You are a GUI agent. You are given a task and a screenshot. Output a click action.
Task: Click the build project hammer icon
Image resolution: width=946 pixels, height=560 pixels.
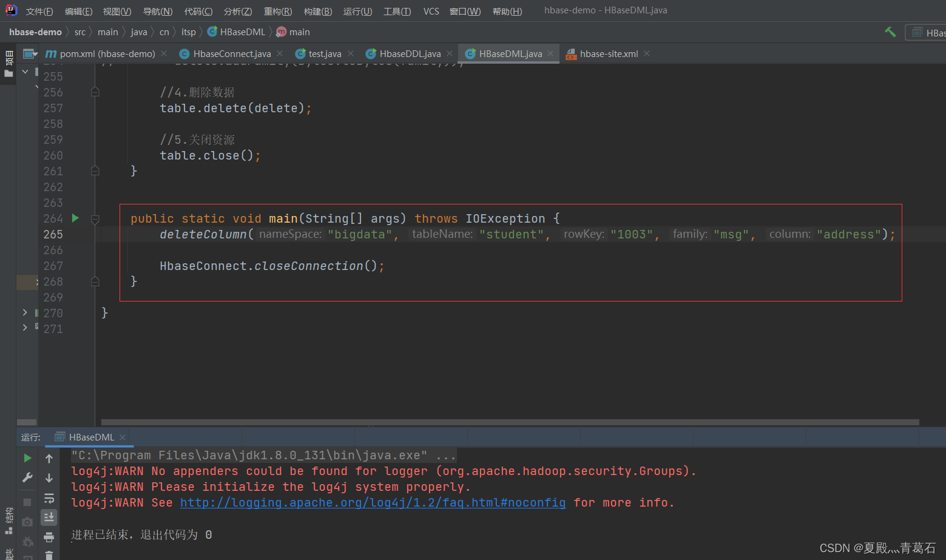(x=890, y=32)
